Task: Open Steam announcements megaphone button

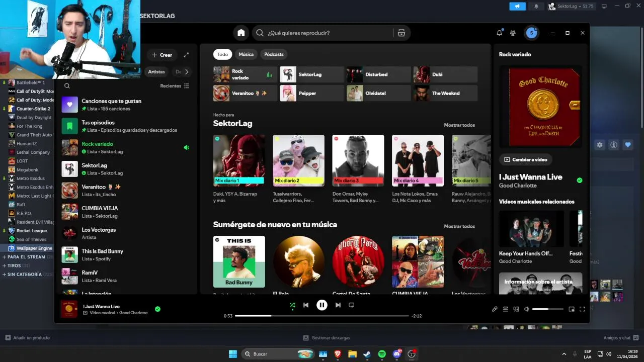Action: 517,6
